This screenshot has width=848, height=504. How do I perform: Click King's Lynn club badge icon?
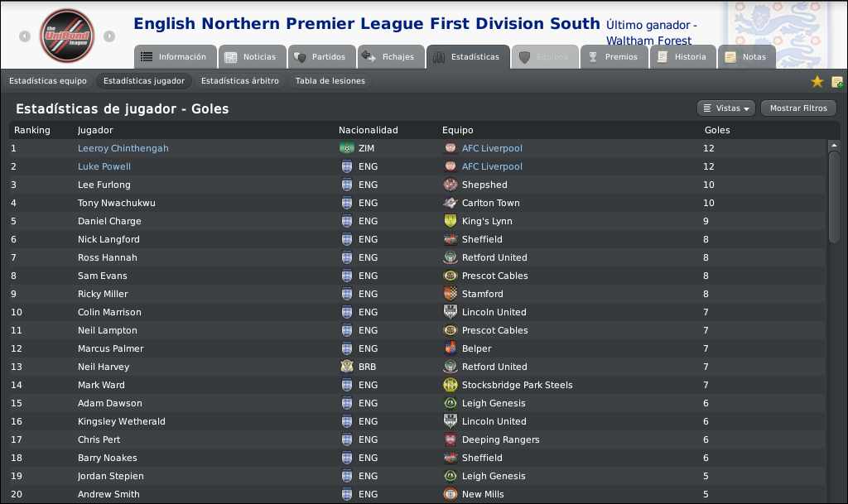coord(450,221)
